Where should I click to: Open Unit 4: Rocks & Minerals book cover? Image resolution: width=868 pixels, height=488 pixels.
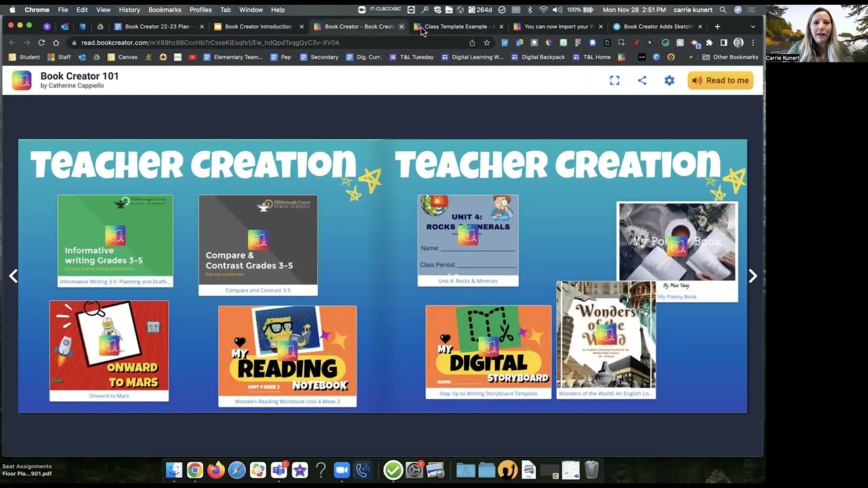(x=468, y=235)
